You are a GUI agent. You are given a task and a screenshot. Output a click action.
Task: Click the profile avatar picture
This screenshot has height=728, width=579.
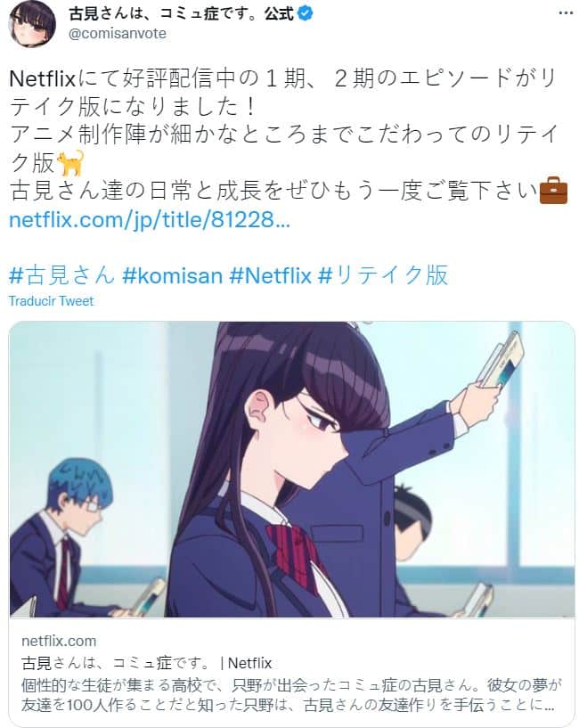click(31, 23)
